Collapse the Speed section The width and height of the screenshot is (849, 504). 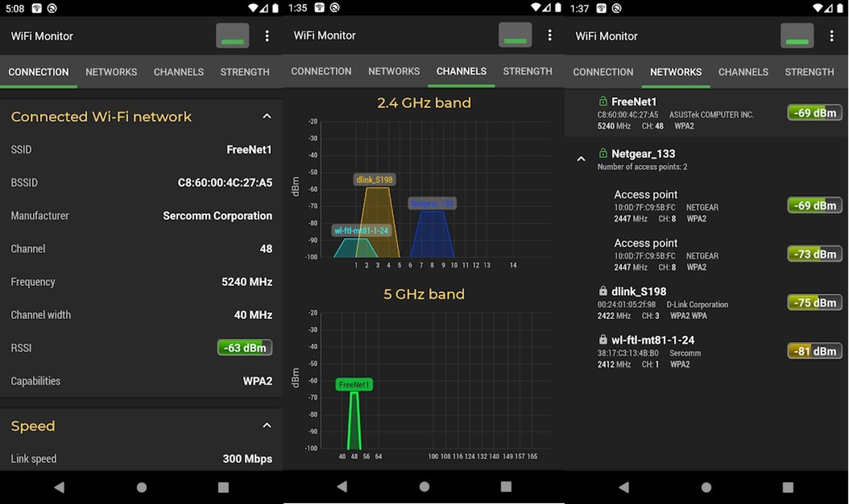[266, 425]
